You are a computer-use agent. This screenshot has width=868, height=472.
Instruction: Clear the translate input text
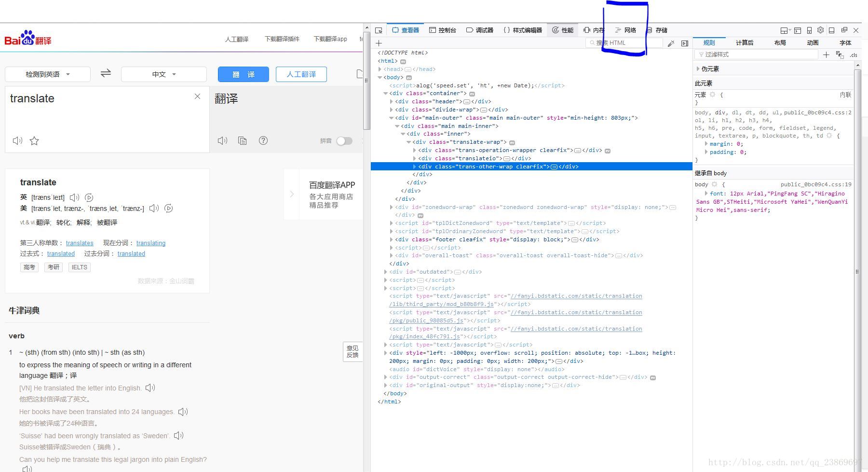pos(197,97)
